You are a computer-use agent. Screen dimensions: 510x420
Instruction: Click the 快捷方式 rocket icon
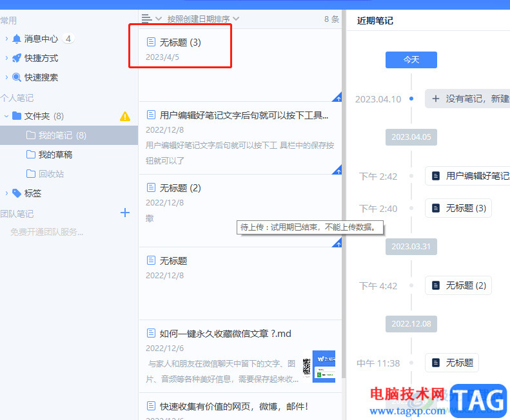[17, 58]
